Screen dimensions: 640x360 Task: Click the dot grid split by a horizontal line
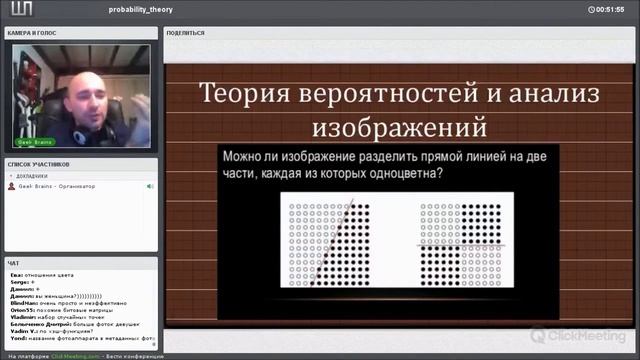click(461, 244)
